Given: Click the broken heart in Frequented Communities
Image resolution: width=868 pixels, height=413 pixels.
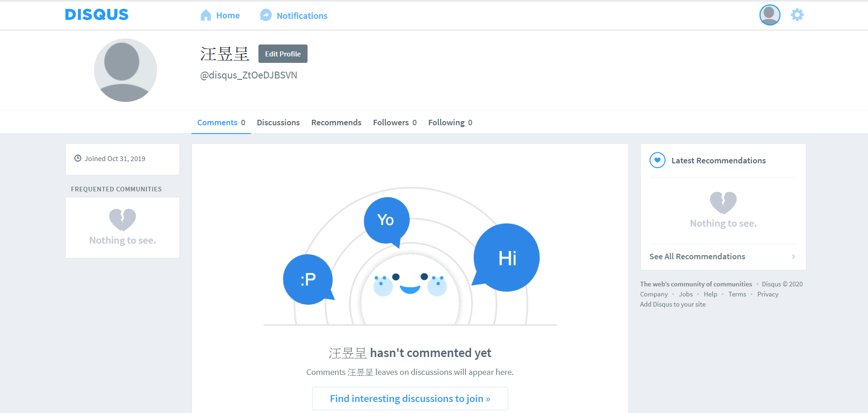Looking at the screenshot, I should click(x=123, y=219).
